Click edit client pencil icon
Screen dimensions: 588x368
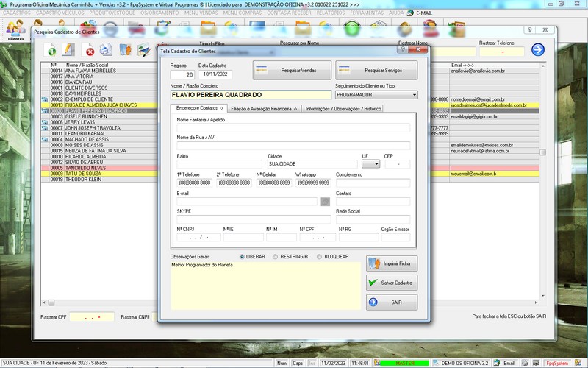68,49
